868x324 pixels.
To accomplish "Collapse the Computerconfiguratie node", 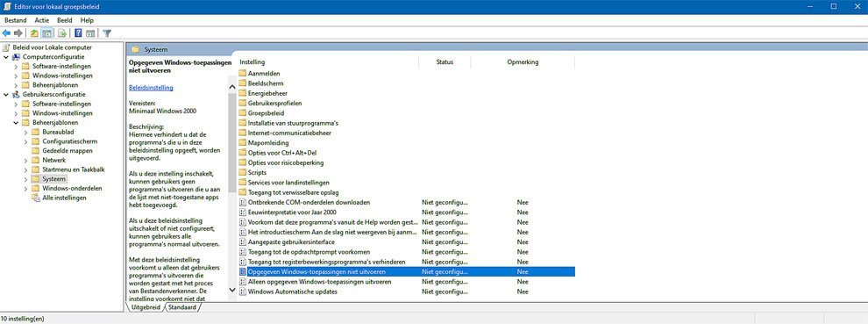I will [x=6, y=56].
